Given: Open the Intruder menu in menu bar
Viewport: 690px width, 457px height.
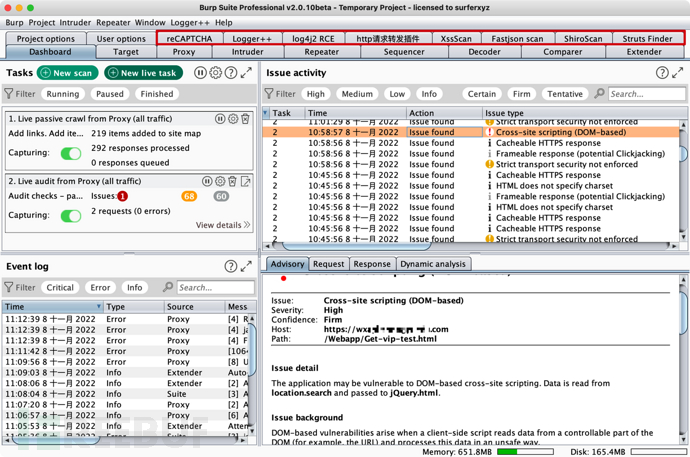Looking at the screenshot, I should click(x=75, y=22).
